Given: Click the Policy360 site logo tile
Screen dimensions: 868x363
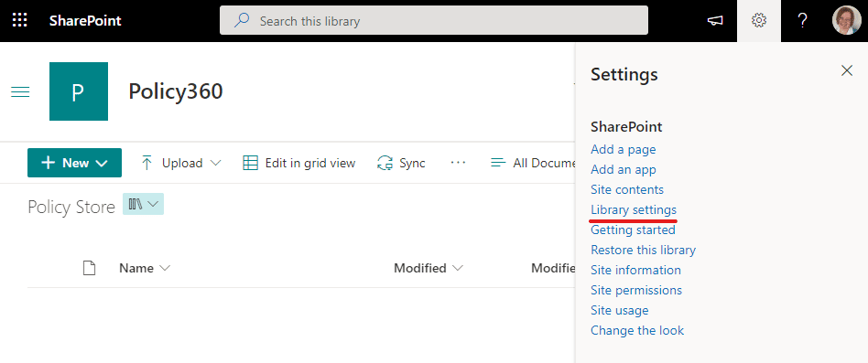Looking at the screenshot, I should coord(79,91).
